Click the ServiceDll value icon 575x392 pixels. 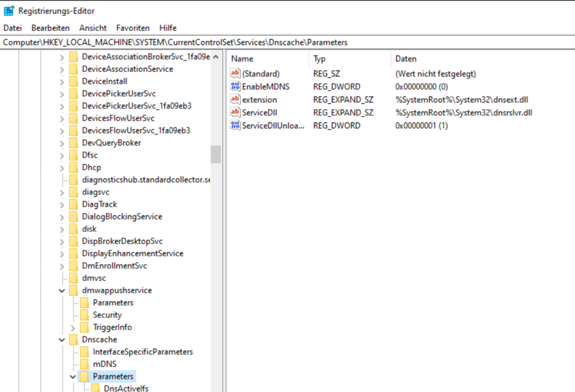[235, 112]
